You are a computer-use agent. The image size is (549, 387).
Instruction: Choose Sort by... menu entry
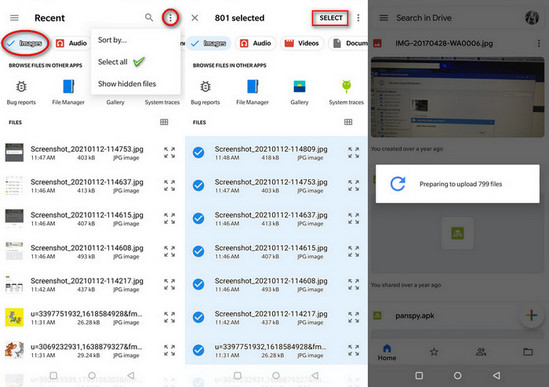coord(112,40)
